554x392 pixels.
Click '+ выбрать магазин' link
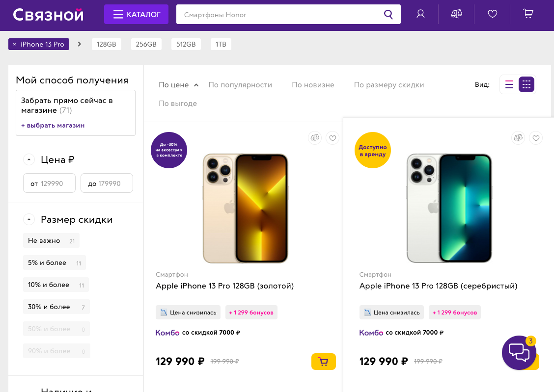pos(53,126)
